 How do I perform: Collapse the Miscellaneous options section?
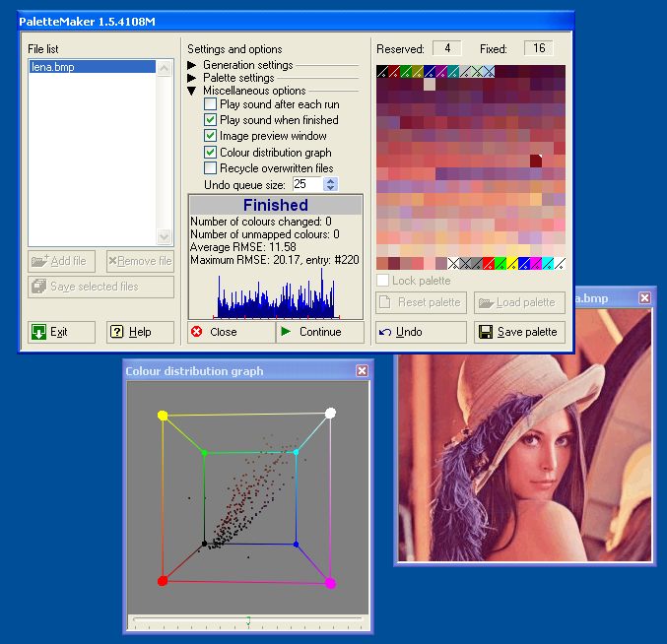pos(191,91)
